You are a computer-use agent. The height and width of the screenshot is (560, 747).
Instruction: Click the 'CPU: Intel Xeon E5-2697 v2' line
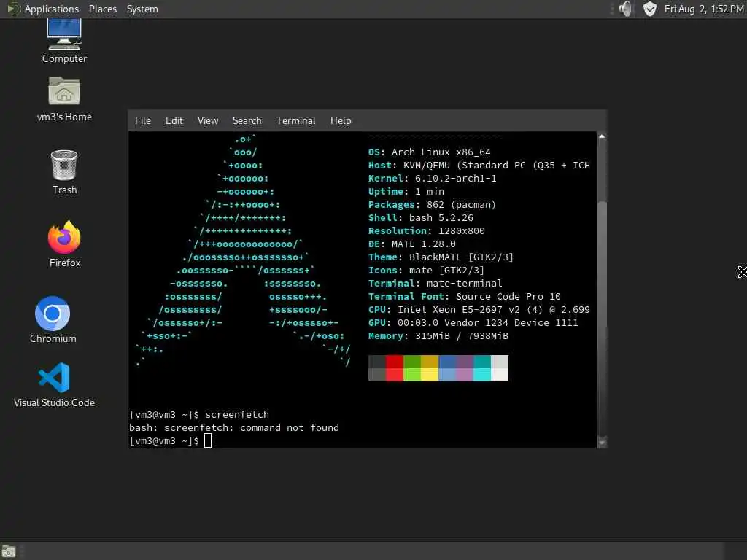(479, 309)
